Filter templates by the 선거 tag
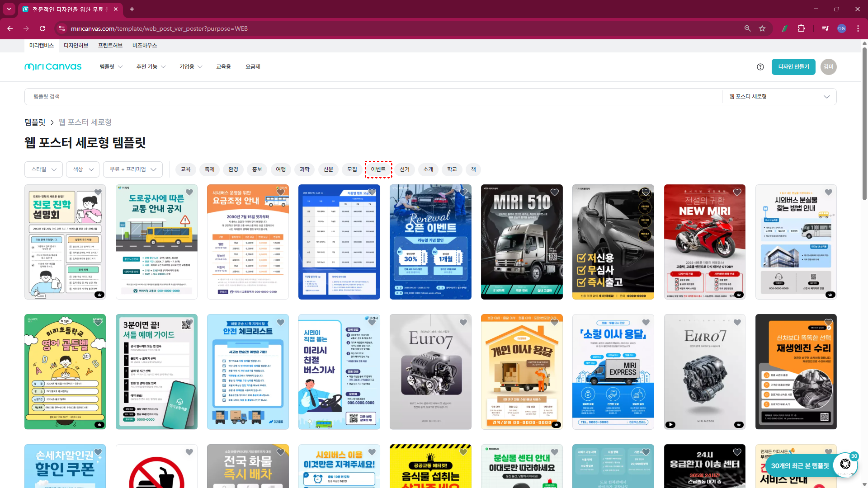Viewport: 868px width, 488px height. tap(405, 169)
